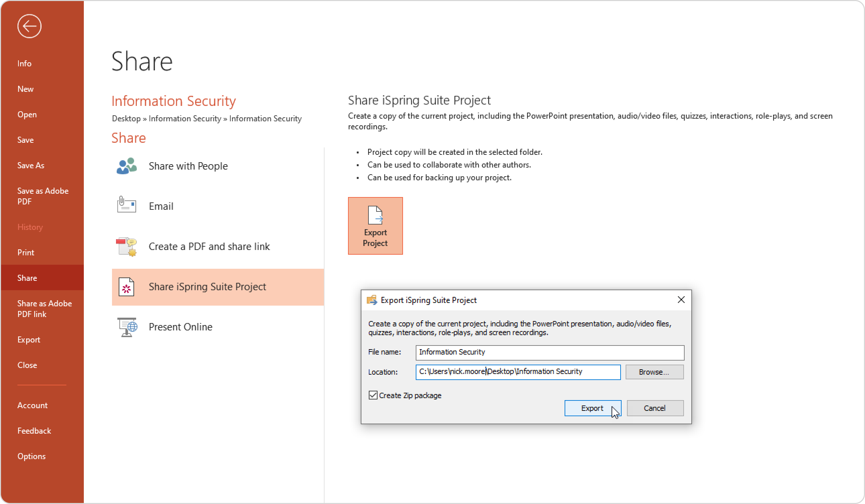
Task: Click the folder icon in the dialog title bar
Action: click(372, 300)
